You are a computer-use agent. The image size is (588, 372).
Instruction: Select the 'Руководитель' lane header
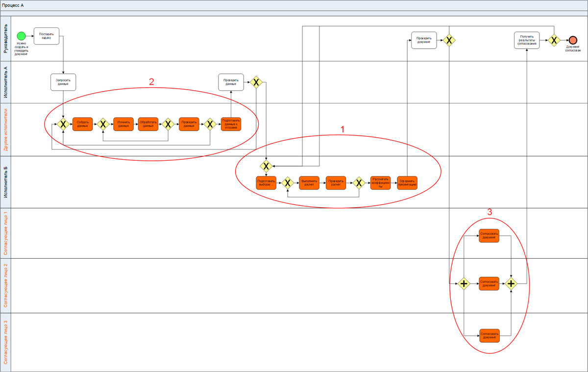(6, 39)
